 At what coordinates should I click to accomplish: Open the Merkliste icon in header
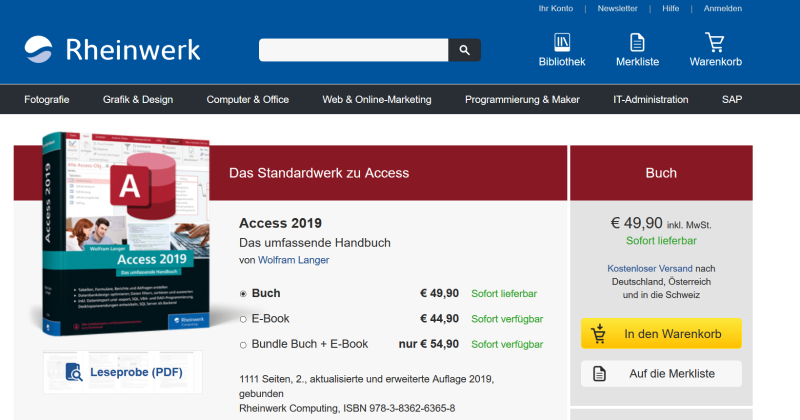[637, 42]
